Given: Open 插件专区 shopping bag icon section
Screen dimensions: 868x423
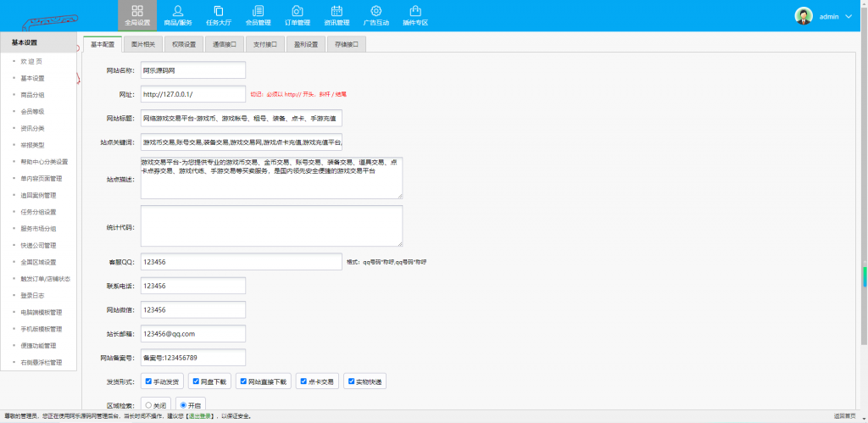Looking at the screenshot, I should (x=415, y=15).
